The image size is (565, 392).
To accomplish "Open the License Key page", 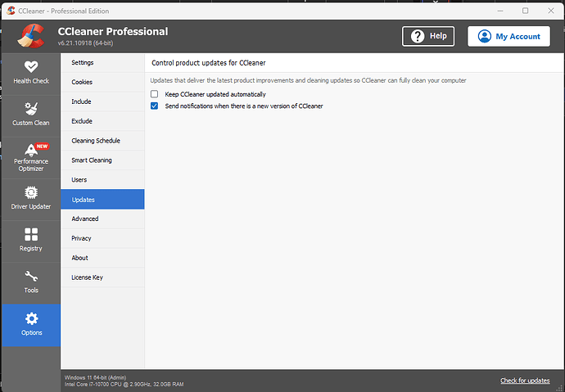I will 88,277.
